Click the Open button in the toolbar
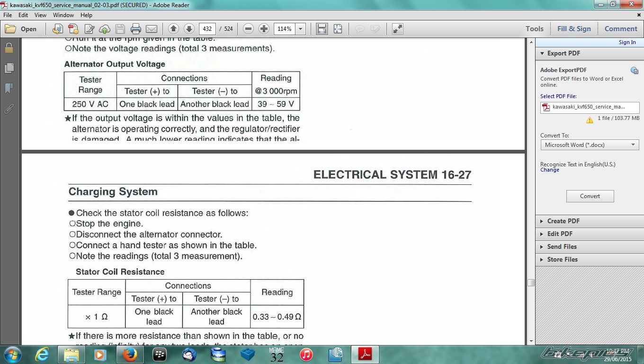The height and width of the screenshot is (364, 644). coord(21,29)
